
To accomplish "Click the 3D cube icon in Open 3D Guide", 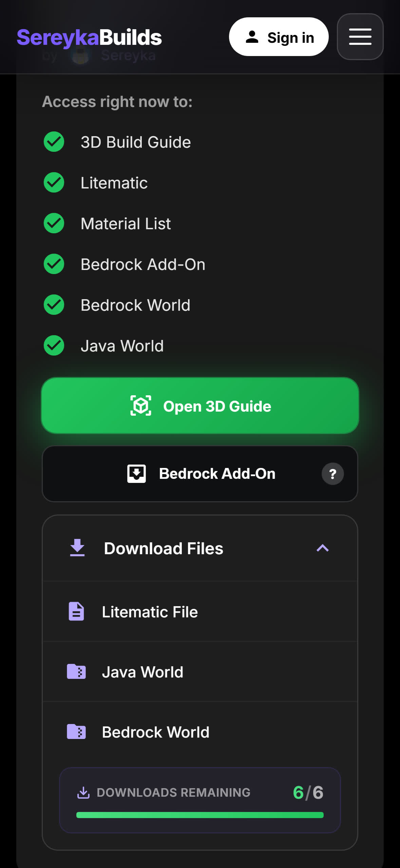I will point(141,405).
